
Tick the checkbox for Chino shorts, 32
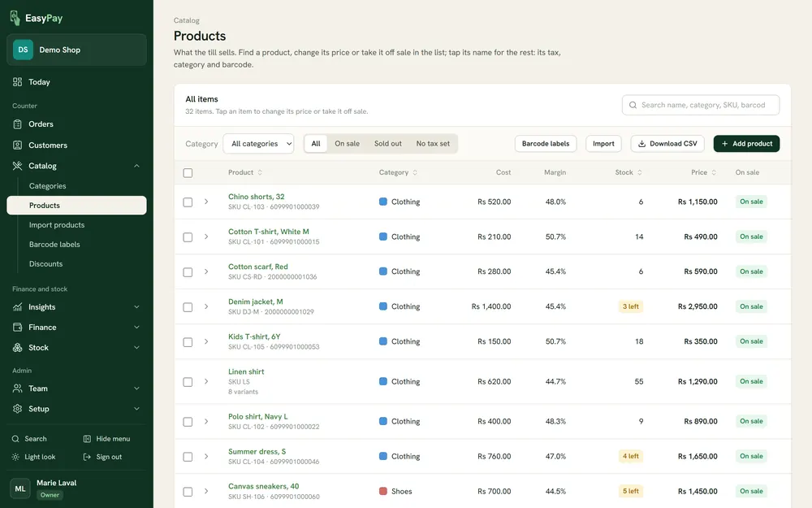pos(188,202)
